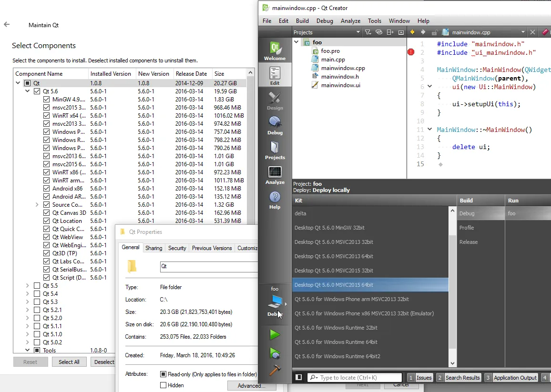The width and height of the screenshot is (551, 392).
Task: Click the close pane icon in Projects header
Action: 401,32
